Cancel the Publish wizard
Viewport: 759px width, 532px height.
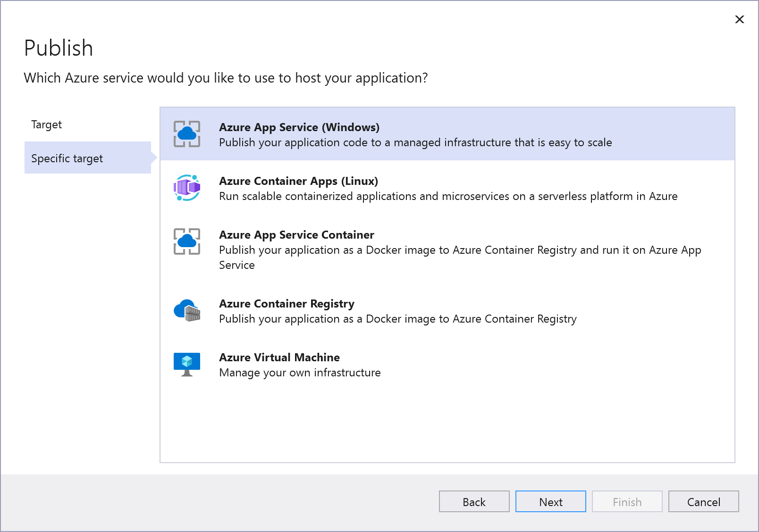pos(703,501)
